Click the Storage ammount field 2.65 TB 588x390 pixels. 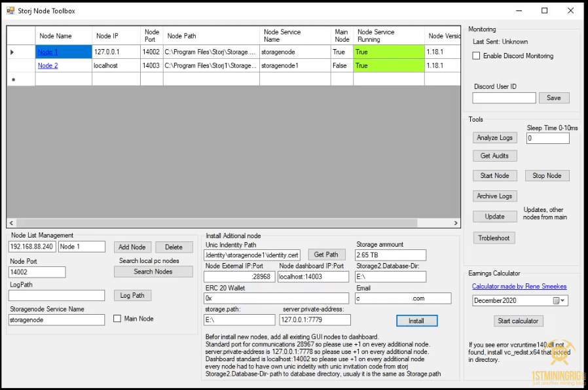(390, 255)
